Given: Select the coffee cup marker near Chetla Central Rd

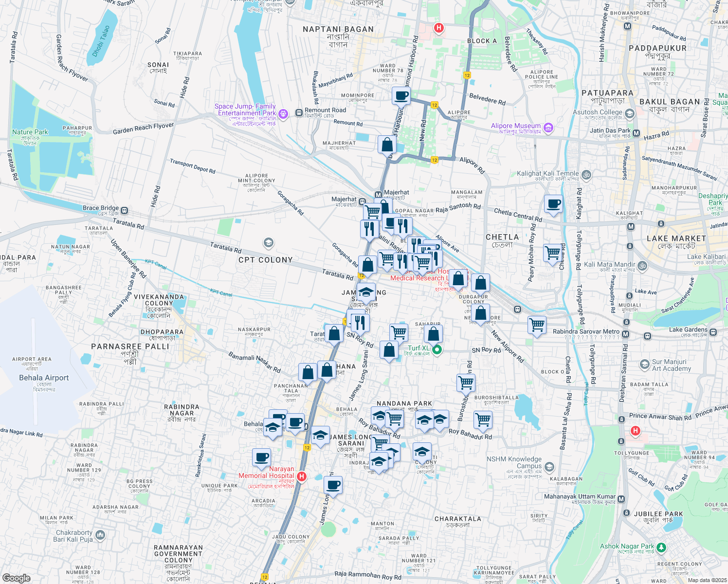Looking at the screenshot, I should tap(555, 203).
